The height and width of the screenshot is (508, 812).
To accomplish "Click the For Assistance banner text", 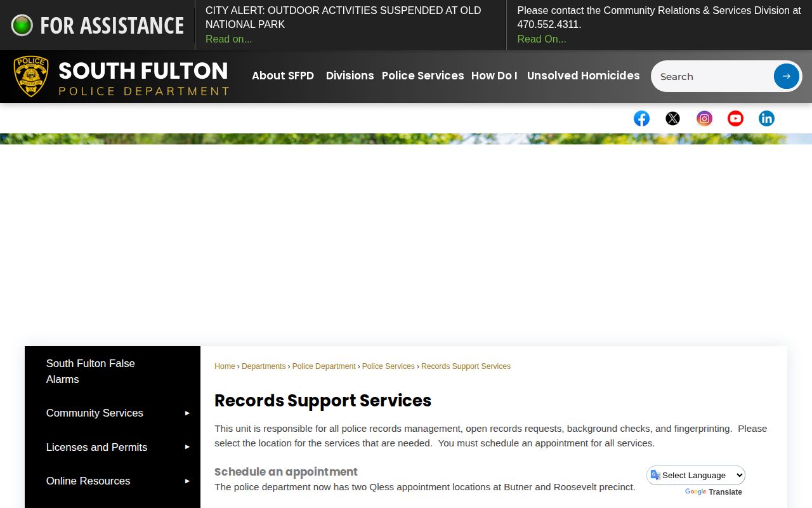I will pyautogui.click(x=112, y=25).
